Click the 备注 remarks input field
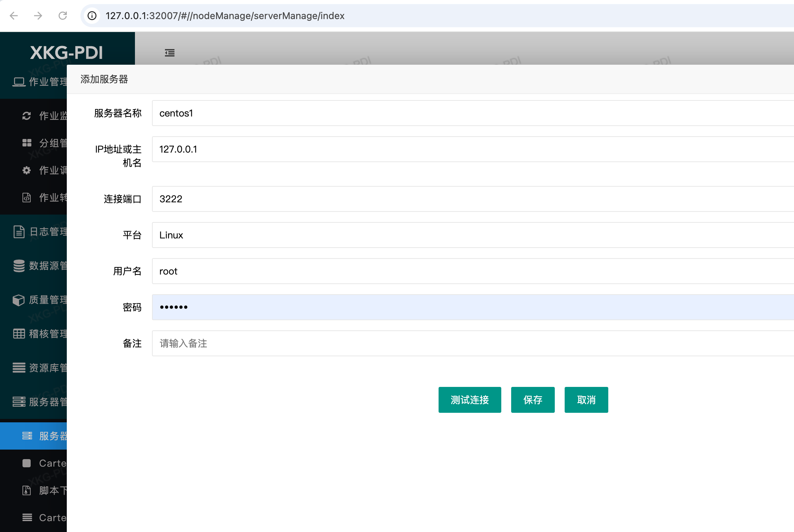This screenshot has width=794, height=532. click(472, 343)
